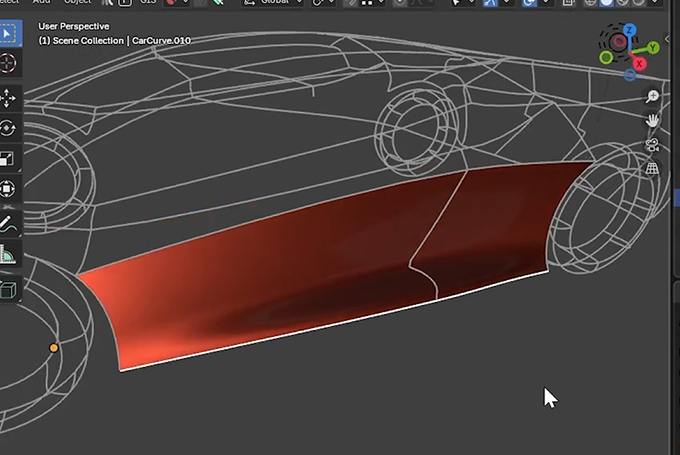Toggle camera view with the camera icon
Screen dimensions: 680x455
pos(652,145)
